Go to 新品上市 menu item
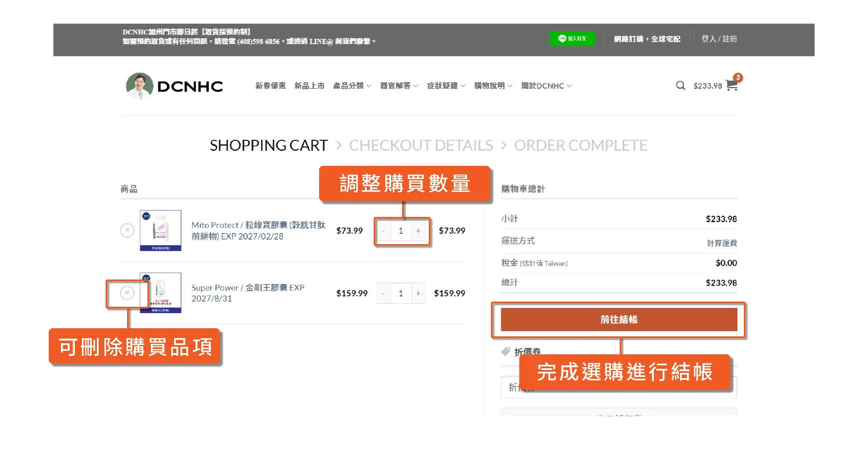868x450 pixels. 309,86
